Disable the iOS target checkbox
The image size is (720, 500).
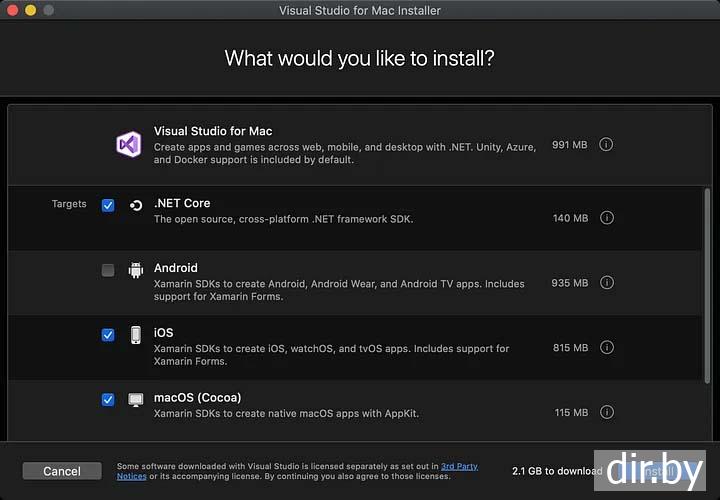(108, 335)
